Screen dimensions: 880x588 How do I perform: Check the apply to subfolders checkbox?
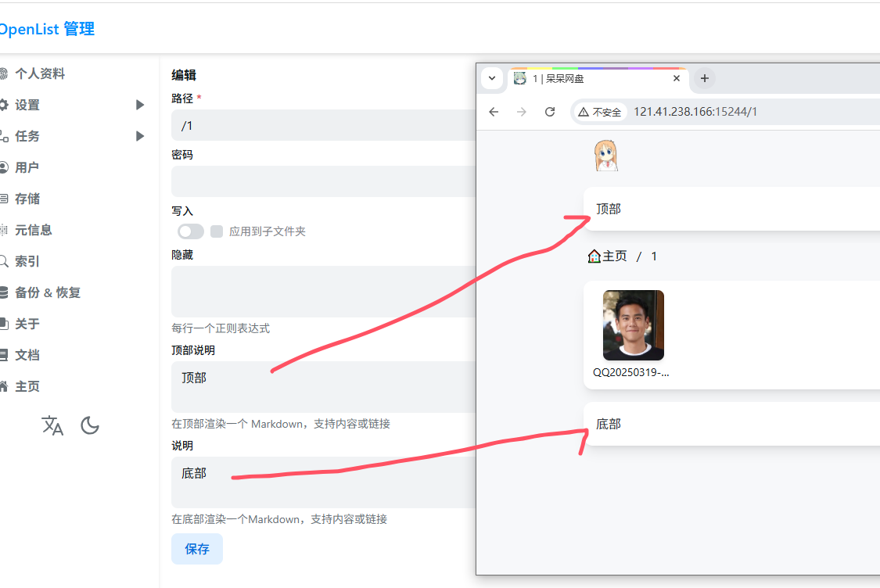click(217, 231)
